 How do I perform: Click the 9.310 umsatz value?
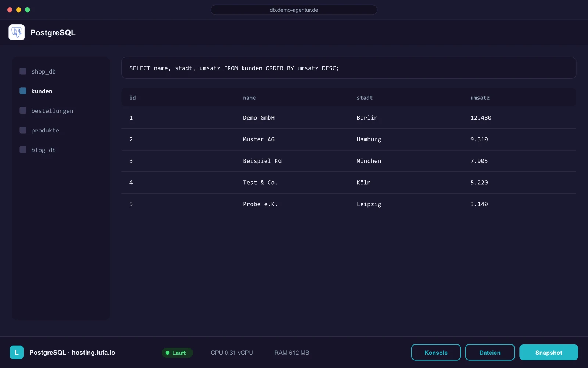[x=479, y=139]
